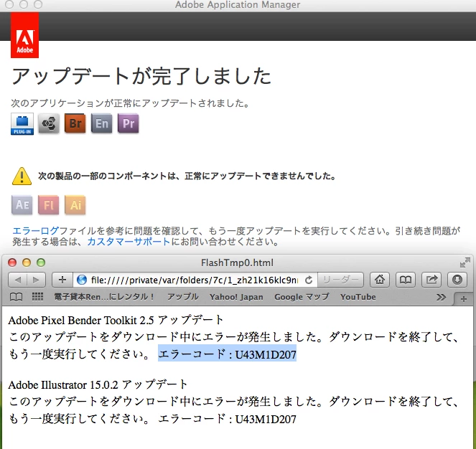Click the Illustrator section's エラーコード U43M1D207
476x449 pixels.
227,419
